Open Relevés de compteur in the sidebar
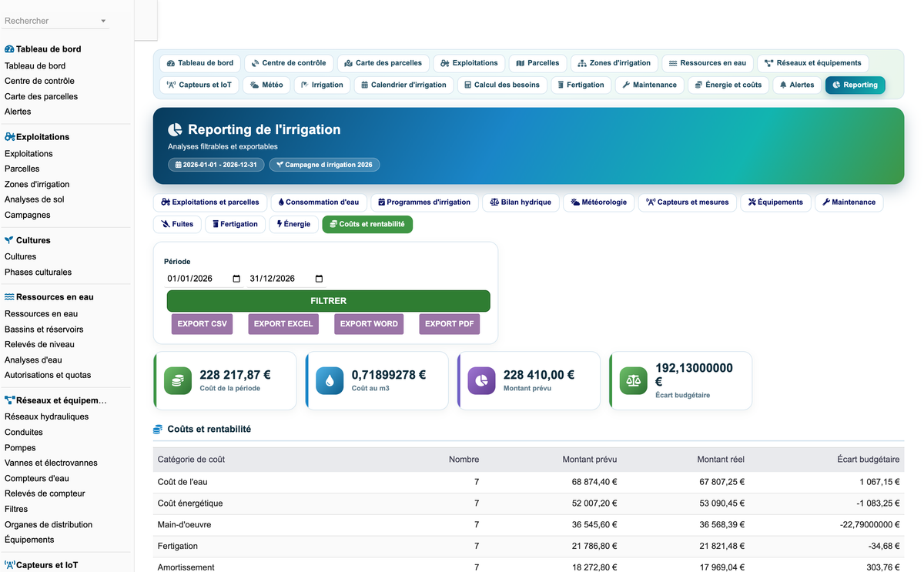924x572 pixels. tap(45, 493)
